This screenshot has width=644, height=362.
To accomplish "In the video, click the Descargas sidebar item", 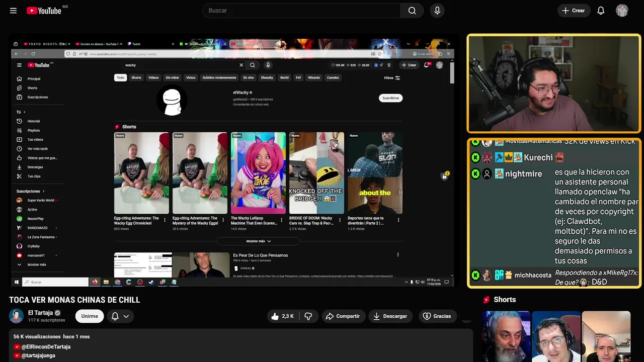I will point(35,167).
